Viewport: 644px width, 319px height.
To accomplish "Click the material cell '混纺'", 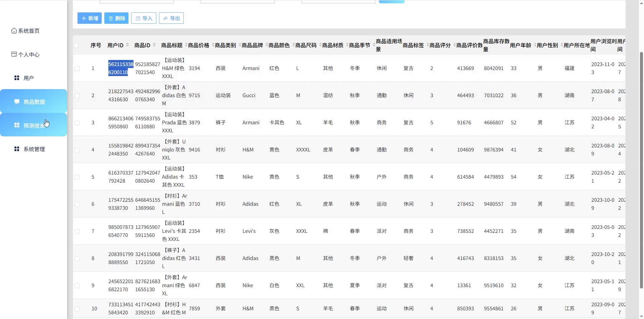I will 328,95.
